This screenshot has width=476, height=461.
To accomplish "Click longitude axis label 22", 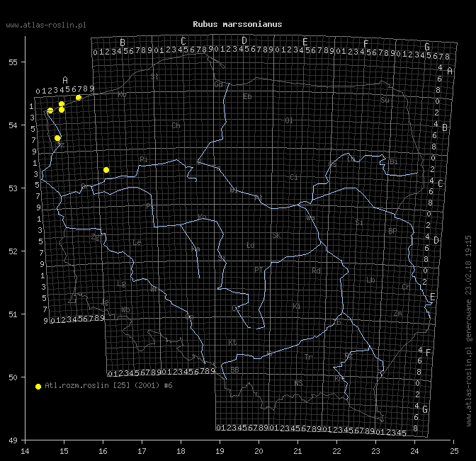I will (x=336, y=451).
